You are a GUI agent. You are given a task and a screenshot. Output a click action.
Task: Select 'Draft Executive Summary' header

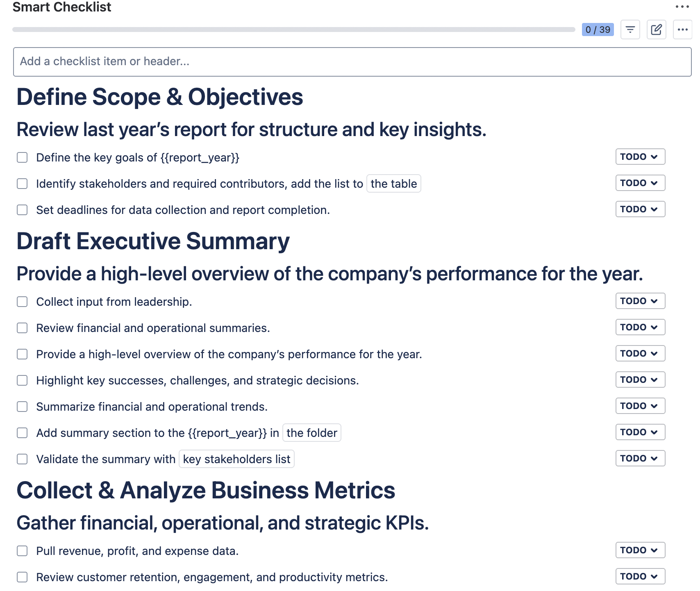tap(153, 241)
